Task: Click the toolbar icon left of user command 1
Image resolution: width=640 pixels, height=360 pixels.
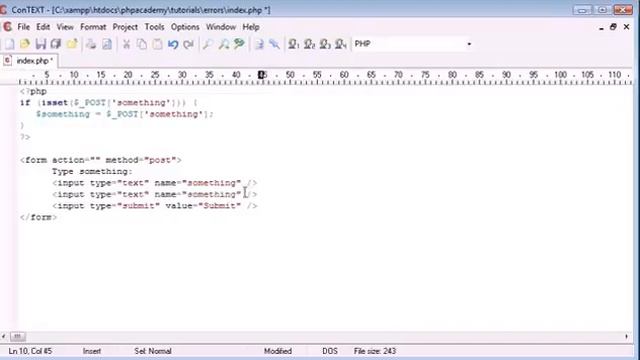Action: point(274,44)
